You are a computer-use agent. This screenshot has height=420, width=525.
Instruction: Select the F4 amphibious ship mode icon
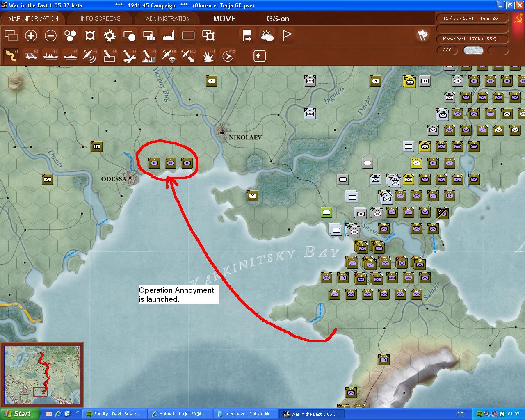tap(70, 56)
